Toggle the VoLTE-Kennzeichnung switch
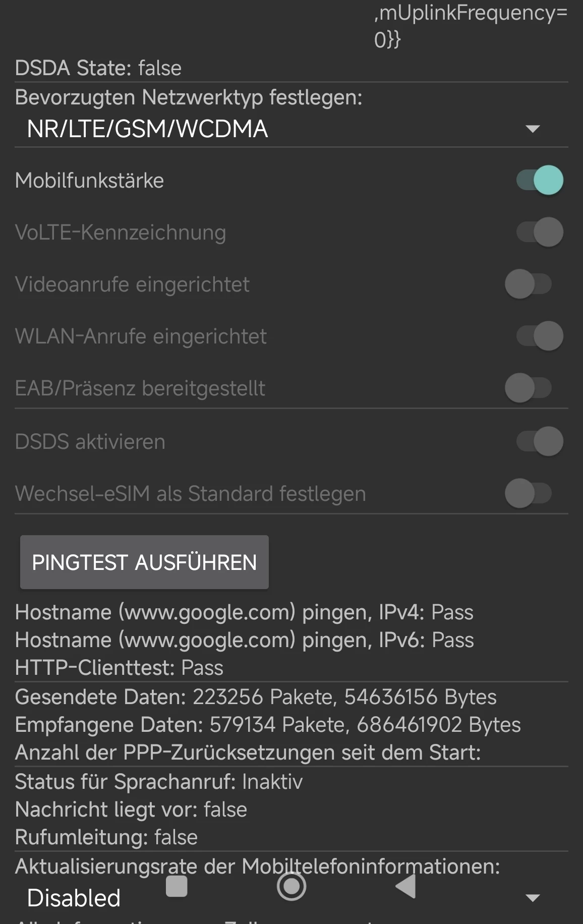 [539, 232]
